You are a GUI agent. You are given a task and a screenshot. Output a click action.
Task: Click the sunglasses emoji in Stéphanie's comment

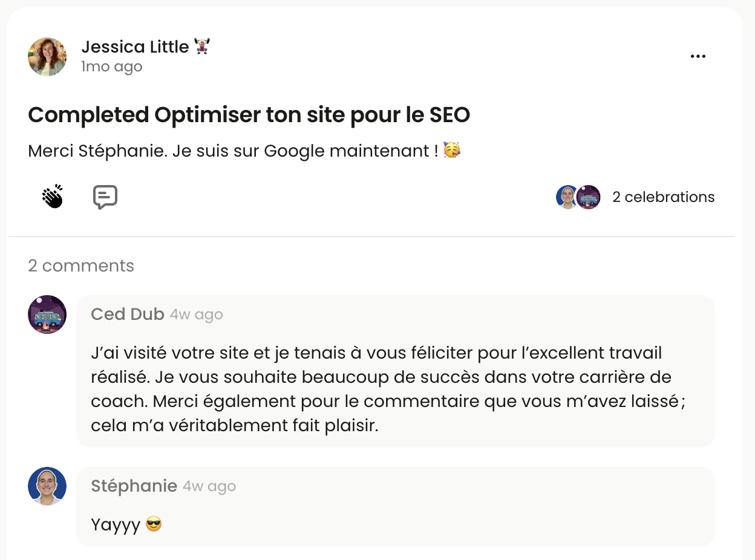tap(154, 524)
